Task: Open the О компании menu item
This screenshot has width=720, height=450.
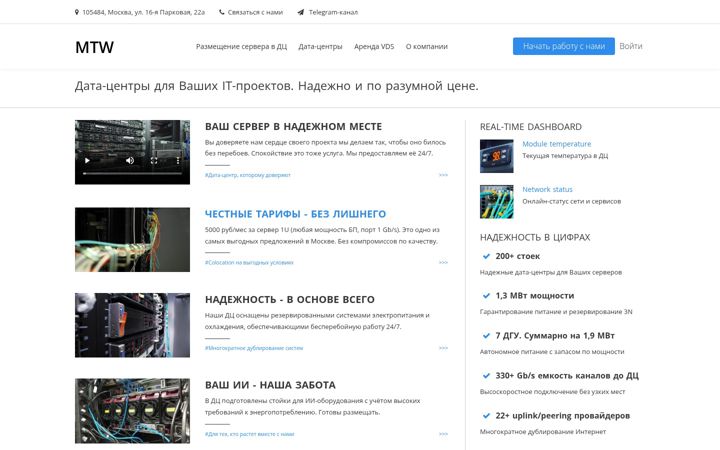Action: (x=427, y=46)
